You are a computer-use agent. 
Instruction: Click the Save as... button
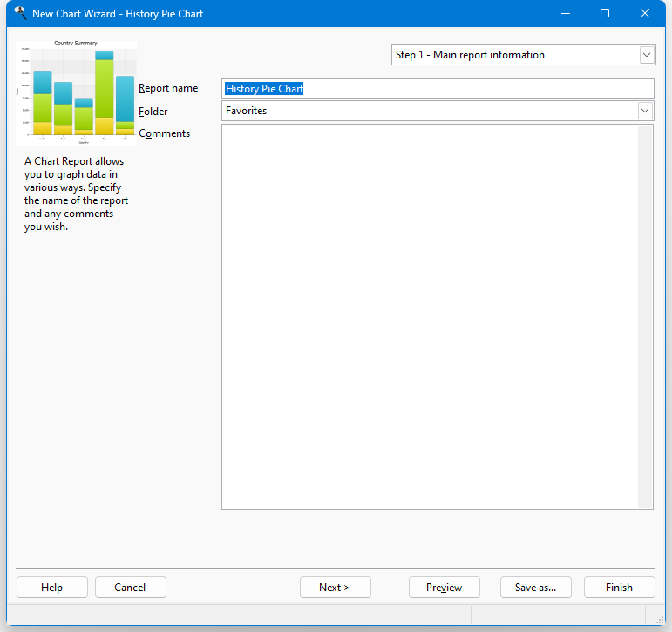(x=536, y=587)
